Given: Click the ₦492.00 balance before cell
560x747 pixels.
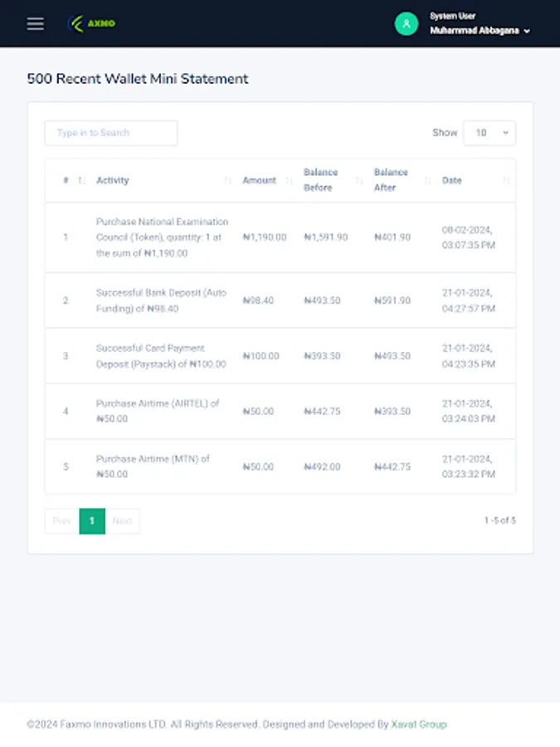Looking at the screenshot, I should coord(323,466).
